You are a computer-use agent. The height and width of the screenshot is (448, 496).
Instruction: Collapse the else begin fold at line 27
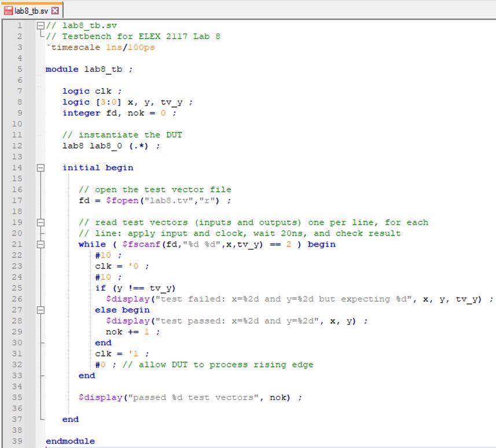click(x=41, y=310)
